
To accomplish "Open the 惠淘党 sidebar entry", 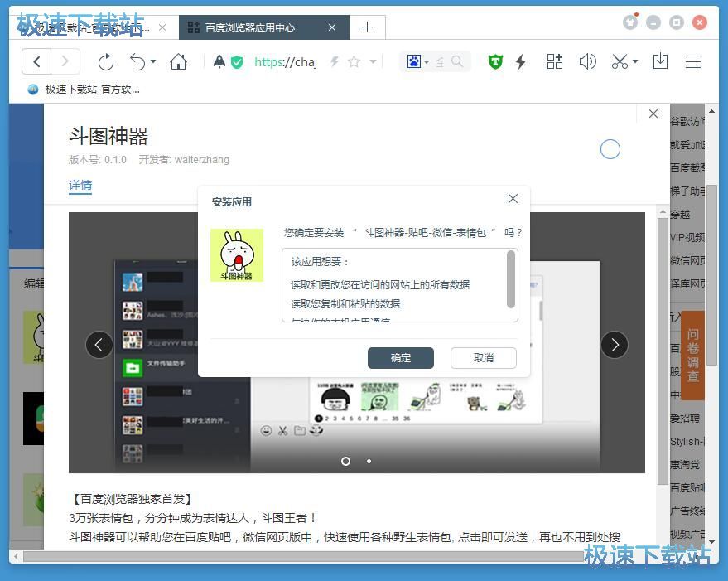I will 685,465.
